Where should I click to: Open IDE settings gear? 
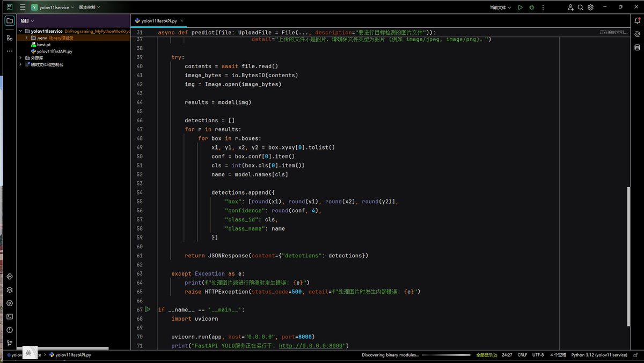tap(590, 8)
